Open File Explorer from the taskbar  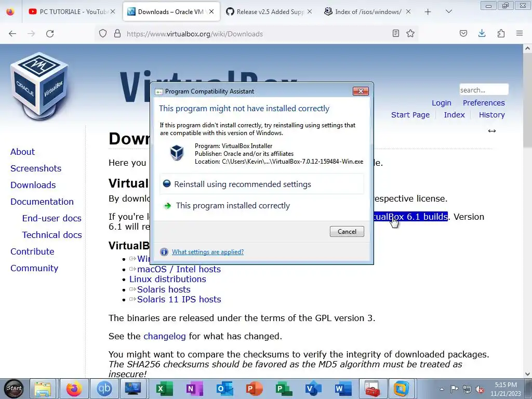(x=43, y=389)
